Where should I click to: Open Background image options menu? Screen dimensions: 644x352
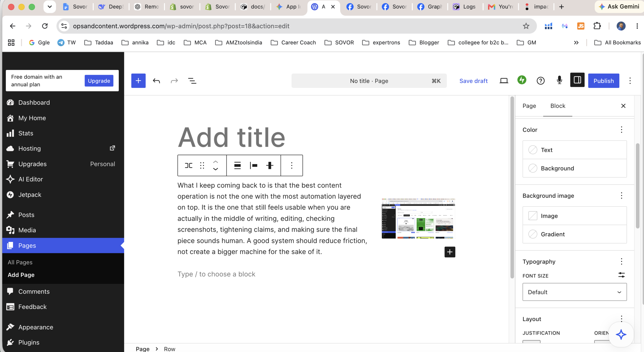621,196
